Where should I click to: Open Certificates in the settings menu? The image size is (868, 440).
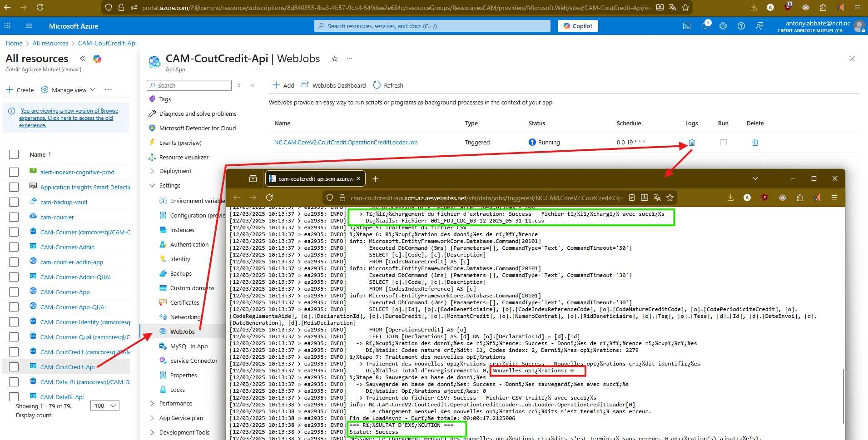(184, 303)
